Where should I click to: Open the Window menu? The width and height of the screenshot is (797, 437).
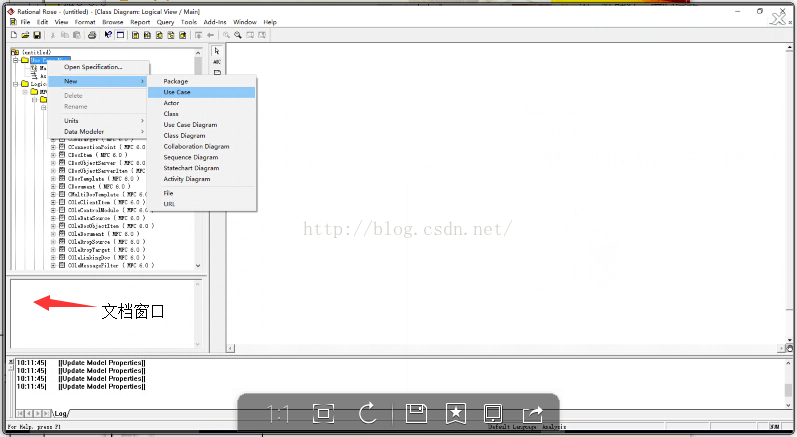pos(245,22)
